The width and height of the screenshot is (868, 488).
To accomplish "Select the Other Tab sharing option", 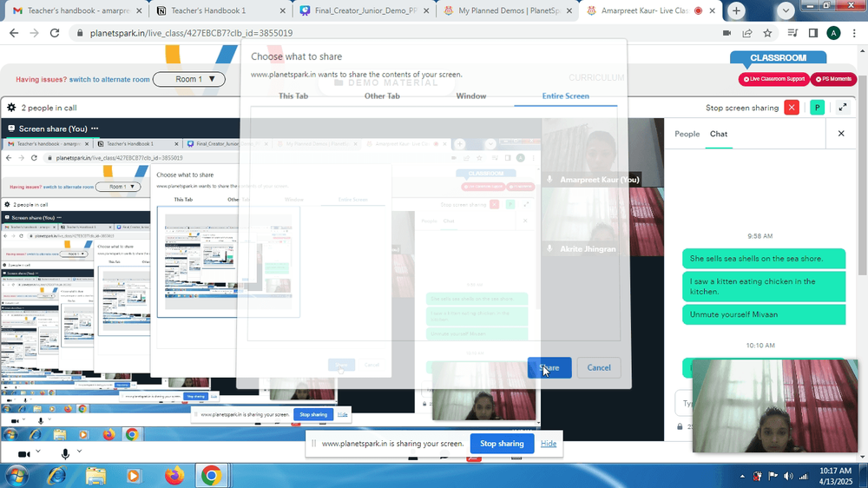I will click(382, 96).
